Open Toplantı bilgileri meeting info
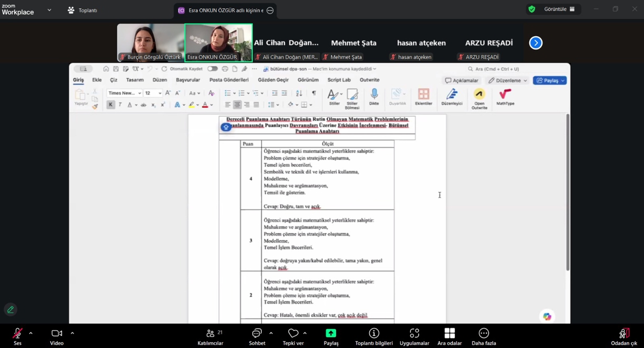 click(x=374, y=333)
